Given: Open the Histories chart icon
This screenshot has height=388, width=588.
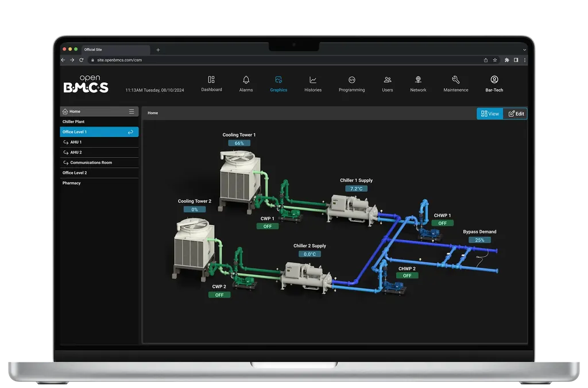Looking at the screenshot, I should 313,80.
